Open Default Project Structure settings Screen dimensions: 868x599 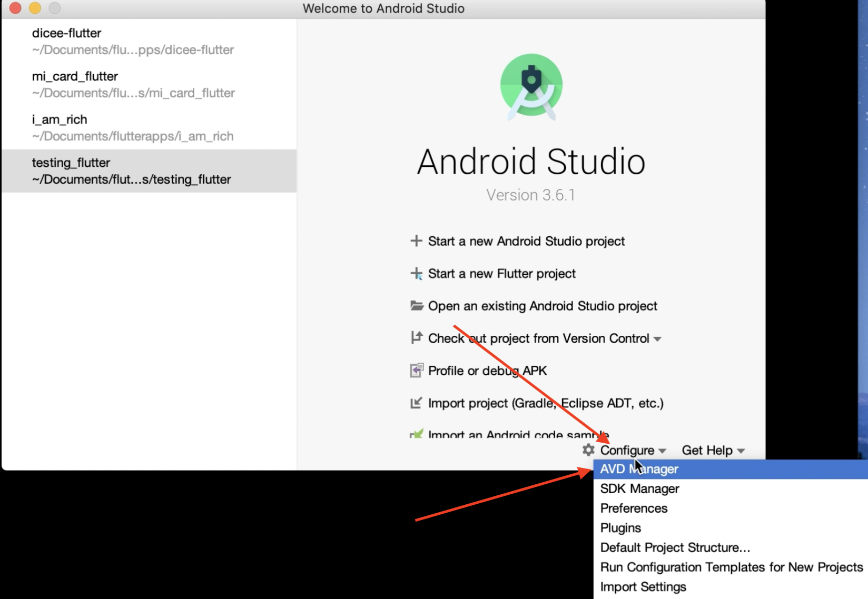click(x=676, y=547)
